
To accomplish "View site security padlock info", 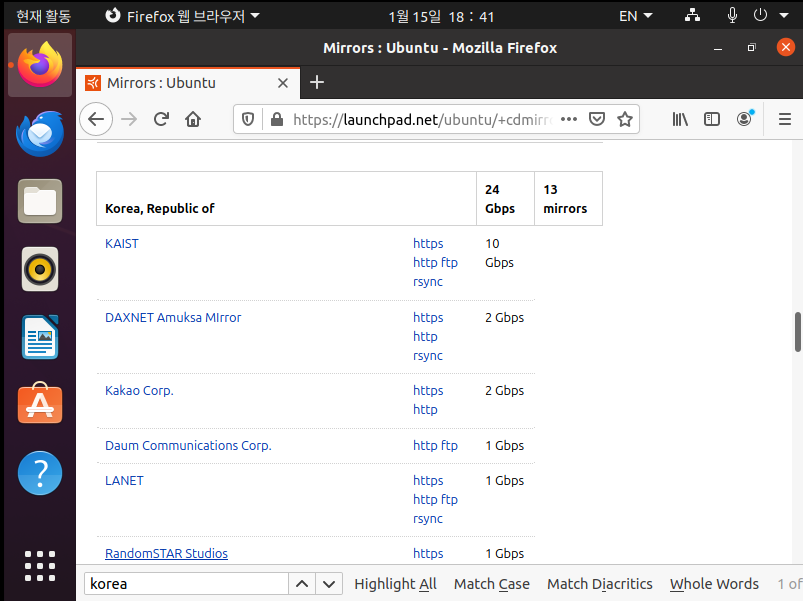I will pos(277,119).
